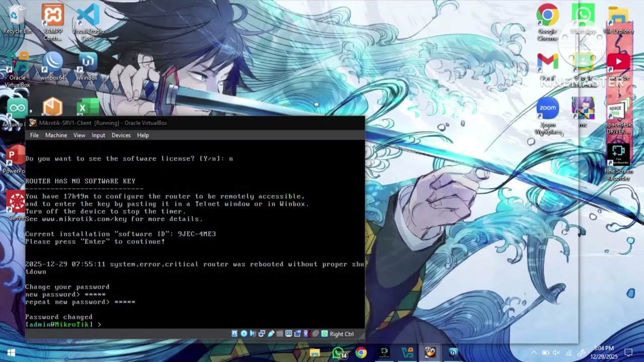Open Google Chrome from the taskbar
This screenshot has width=644, height=362.
[361, 352]
